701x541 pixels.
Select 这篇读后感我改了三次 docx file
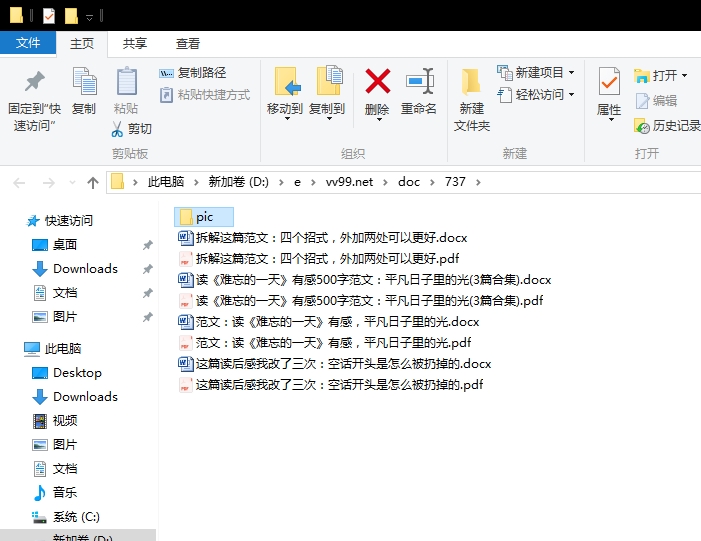click(x=334, y=363)
